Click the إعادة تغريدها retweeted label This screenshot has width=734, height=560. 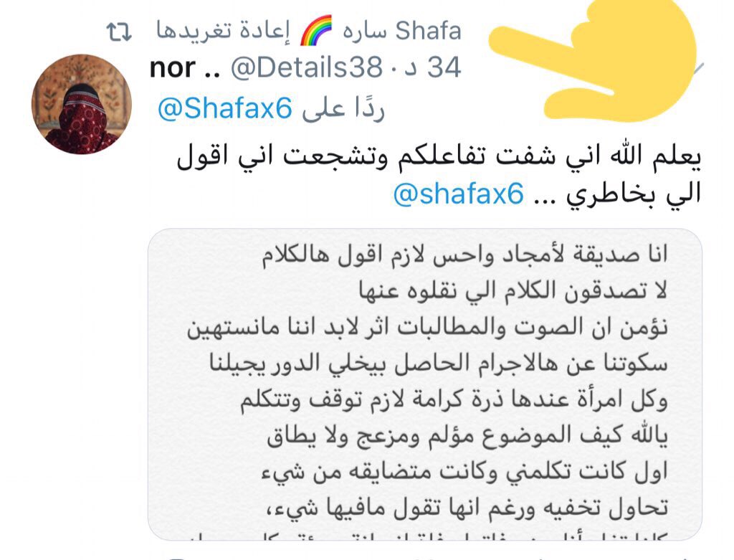tap(224, 31)
